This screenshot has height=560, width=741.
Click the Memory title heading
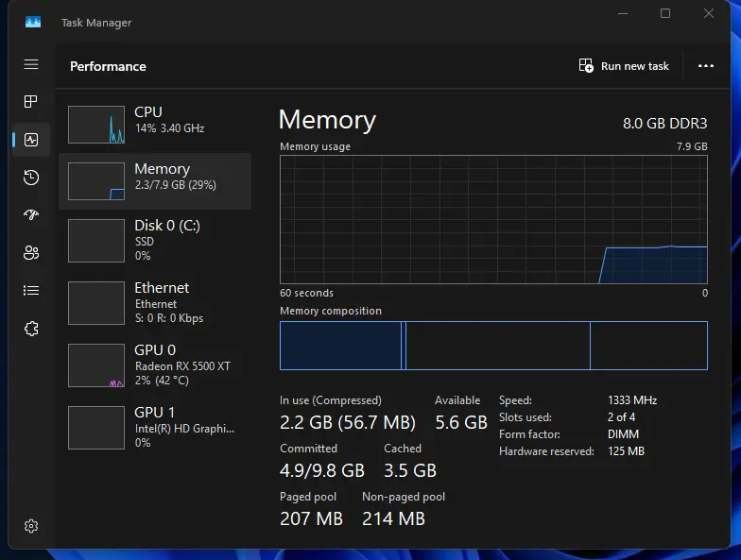click(327, 120)
